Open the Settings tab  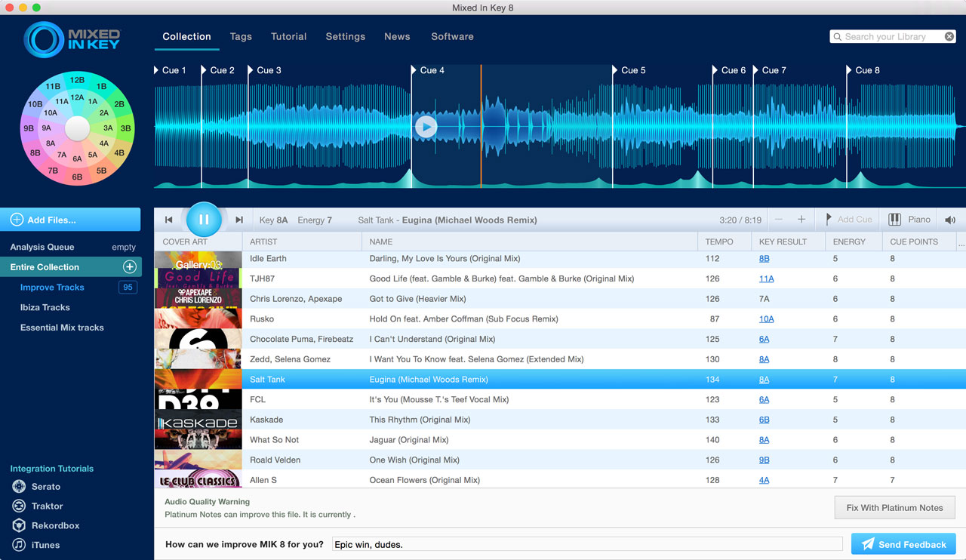[346, 36]
